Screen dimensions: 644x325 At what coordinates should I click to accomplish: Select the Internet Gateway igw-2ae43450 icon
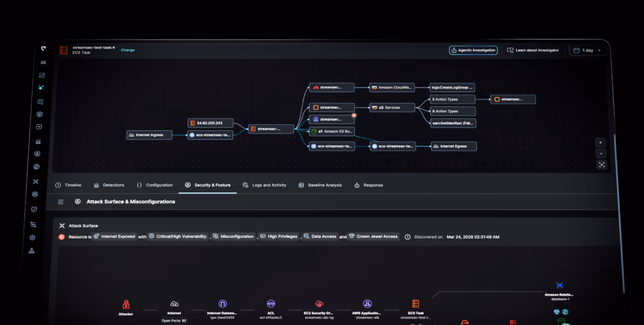pyautogui.click(x=222, y=304)
